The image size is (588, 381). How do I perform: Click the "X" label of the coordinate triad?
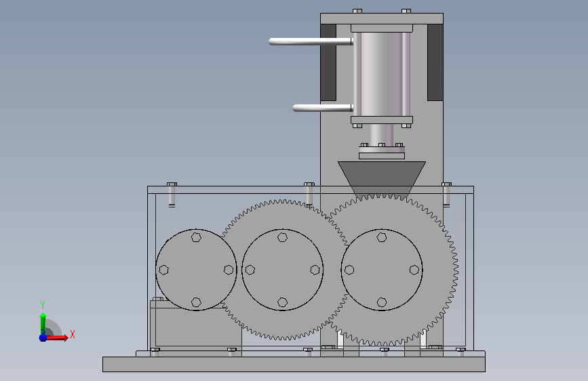coord(73,334)
